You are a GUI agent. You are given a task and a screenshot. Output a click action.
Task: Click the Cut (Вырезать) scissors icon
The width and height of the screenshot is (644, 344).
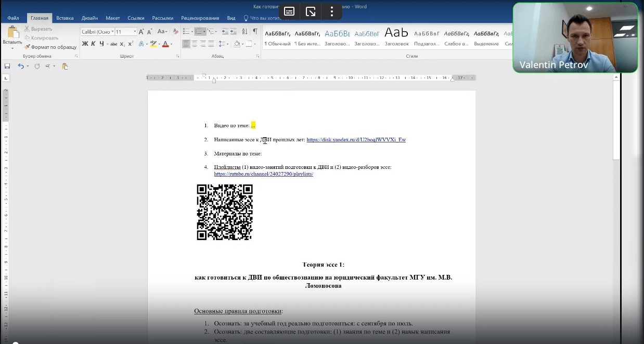pyautogui.click(x=27, y=29)
